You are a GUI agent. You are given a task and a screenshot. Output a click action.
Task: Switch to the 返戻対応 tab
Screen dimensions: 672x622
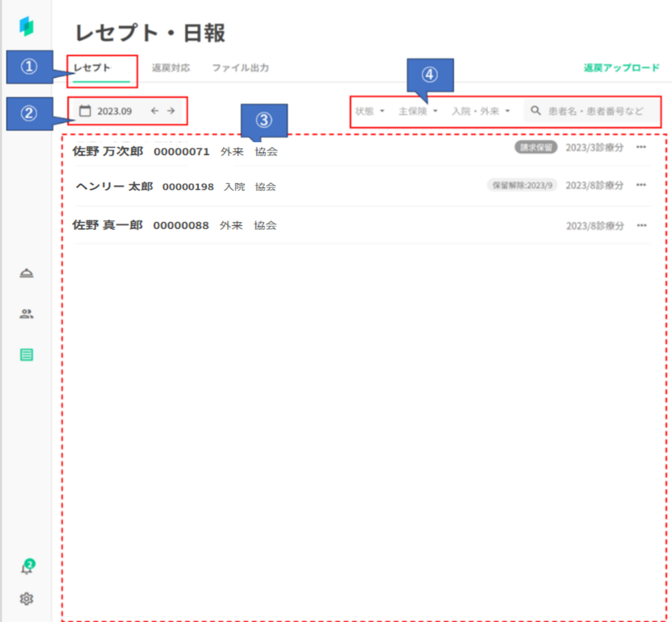pyautogui.click(x=171, y=68)
